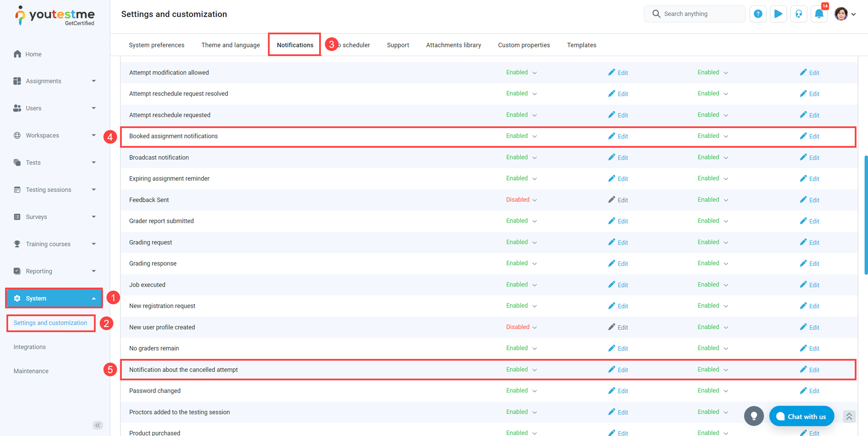Open the notifications bell icon
Screen dimensions: 868x436
coord(819,14)
